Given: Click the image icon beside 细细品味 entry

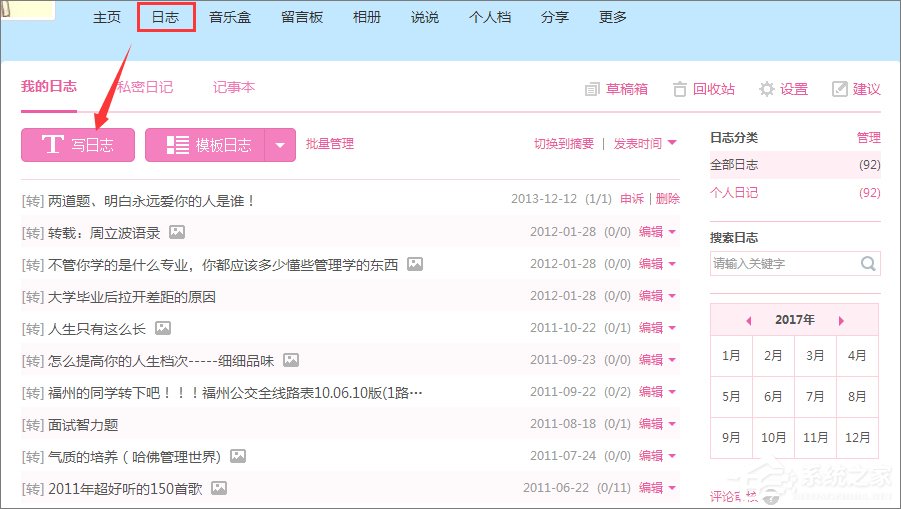Looking at the screenshot, I should [x=291, y=360].
